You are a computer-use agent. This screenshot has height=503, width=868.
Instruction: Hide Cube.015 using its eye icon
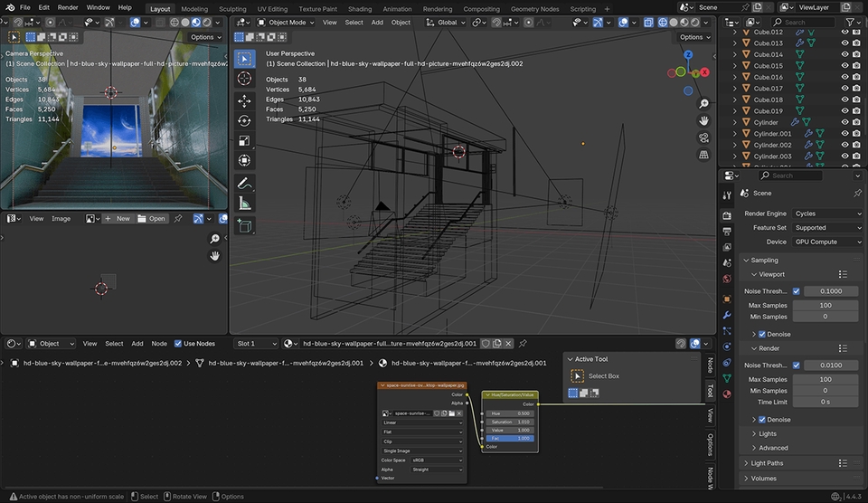click(844, 66)
